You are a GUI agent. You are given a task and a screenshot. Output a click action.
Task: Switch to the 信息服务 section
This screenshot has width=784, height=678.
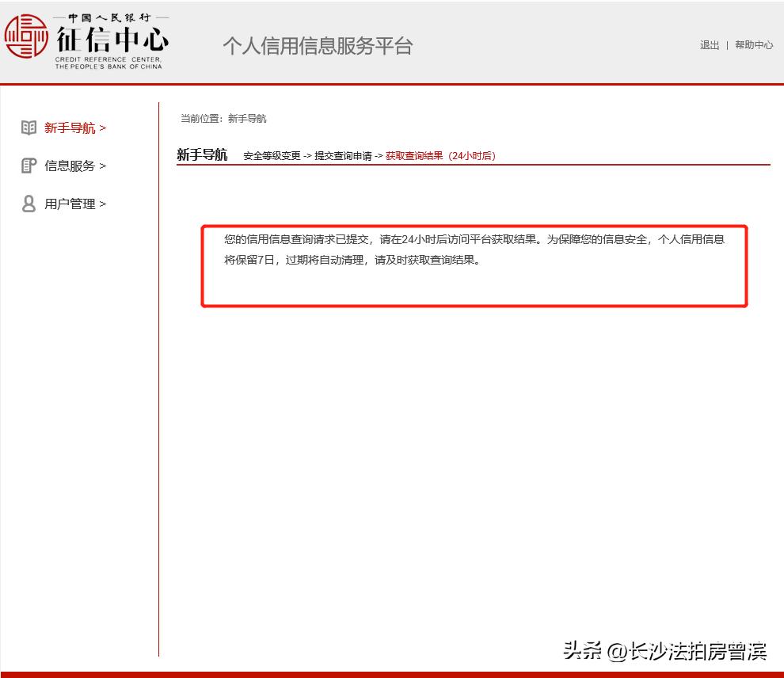[69, 166]
